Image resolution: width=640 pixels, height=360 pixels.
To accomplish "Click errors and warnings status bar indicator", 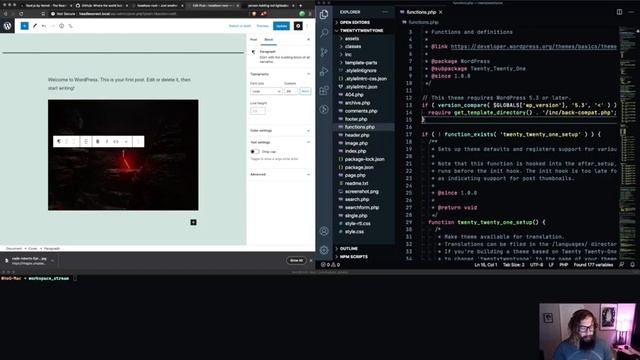I will click(330, 264).
